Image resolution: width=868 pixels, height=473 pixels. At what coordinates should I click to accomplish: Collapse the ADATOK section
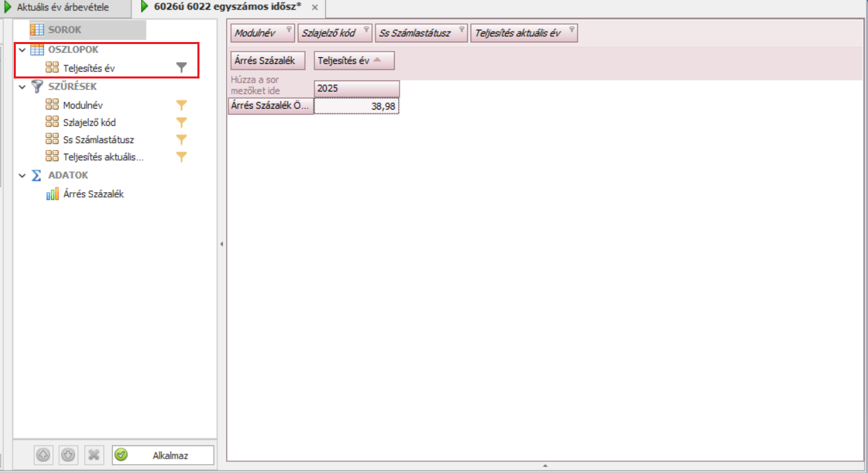click(22, 176)
